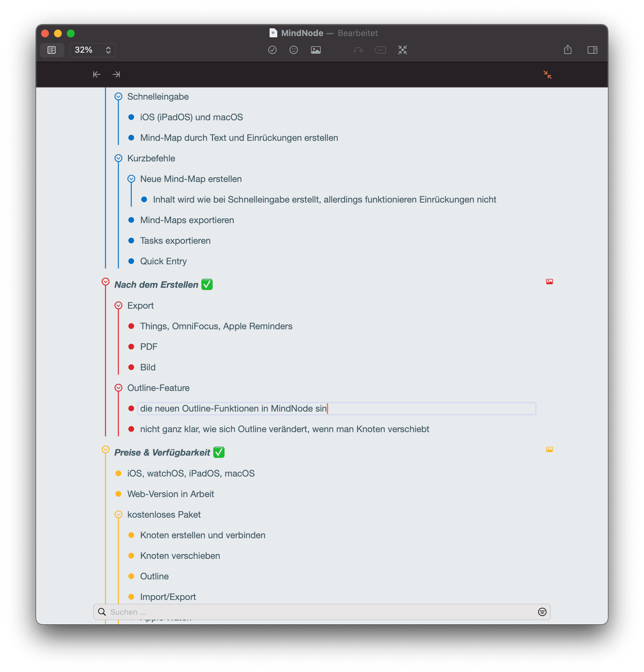The image size is (644, 672).
Task: Select 'Web-Version in Arbeit' row
Action: coord(170,494)
